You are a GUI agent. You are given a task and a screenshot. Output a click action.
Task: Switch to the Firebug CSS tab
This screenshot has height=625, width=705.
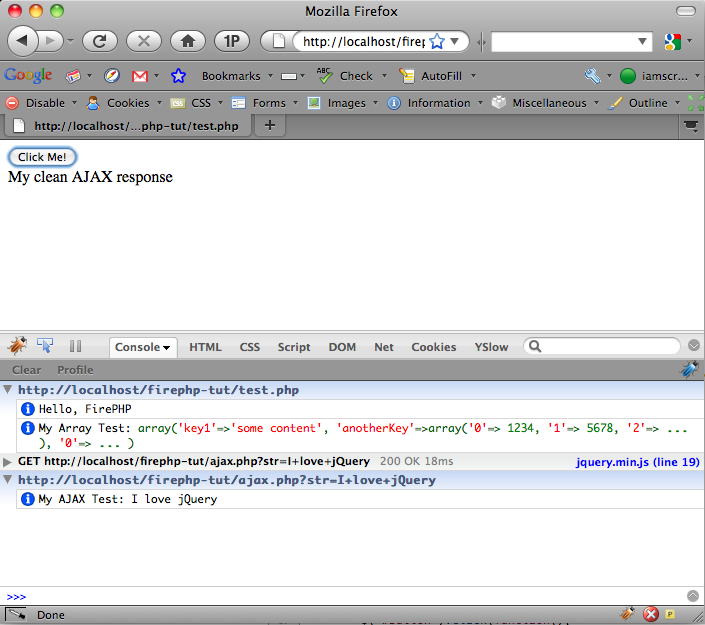(x=250, y=347)
